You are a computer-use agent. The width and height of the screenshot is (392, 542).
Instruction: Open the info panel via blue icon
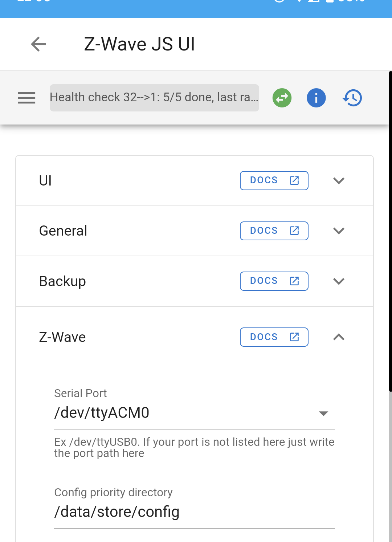[316, 98]
